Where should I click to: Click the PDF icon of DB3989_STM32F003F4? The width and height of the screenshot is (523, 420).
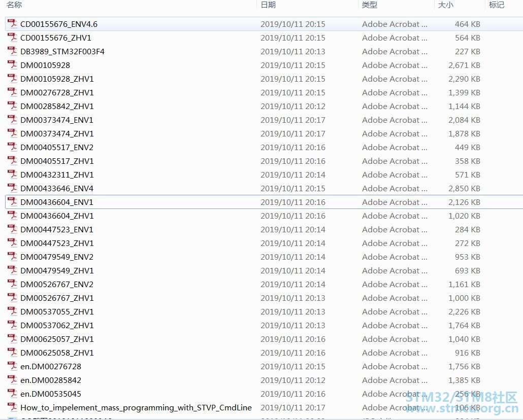[x=12, y=51]
